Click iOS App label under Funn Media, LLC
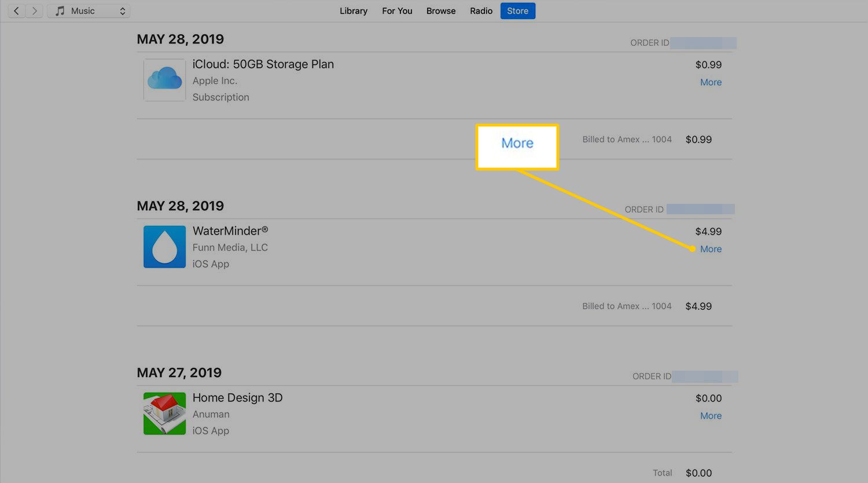868x483 pixels. pyautogui.click(x=211, y=264)
